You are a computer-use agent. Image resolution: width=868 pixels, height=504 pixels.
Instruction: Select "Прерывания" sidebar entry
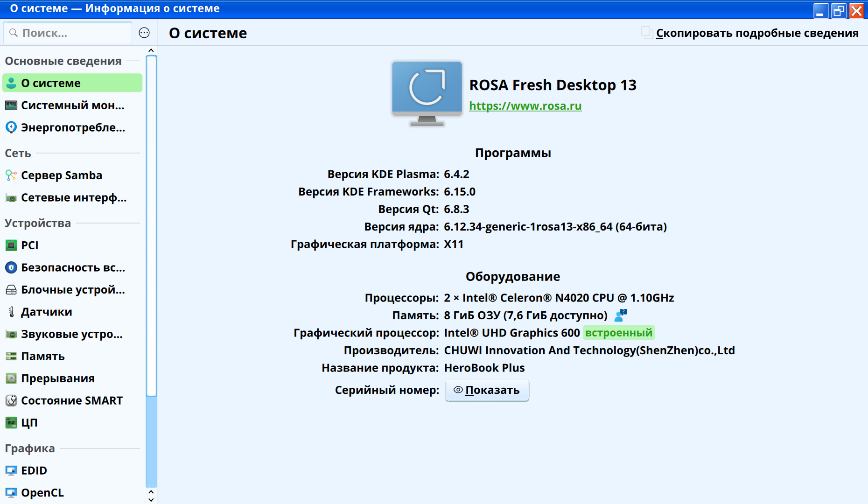click(72, 378)
